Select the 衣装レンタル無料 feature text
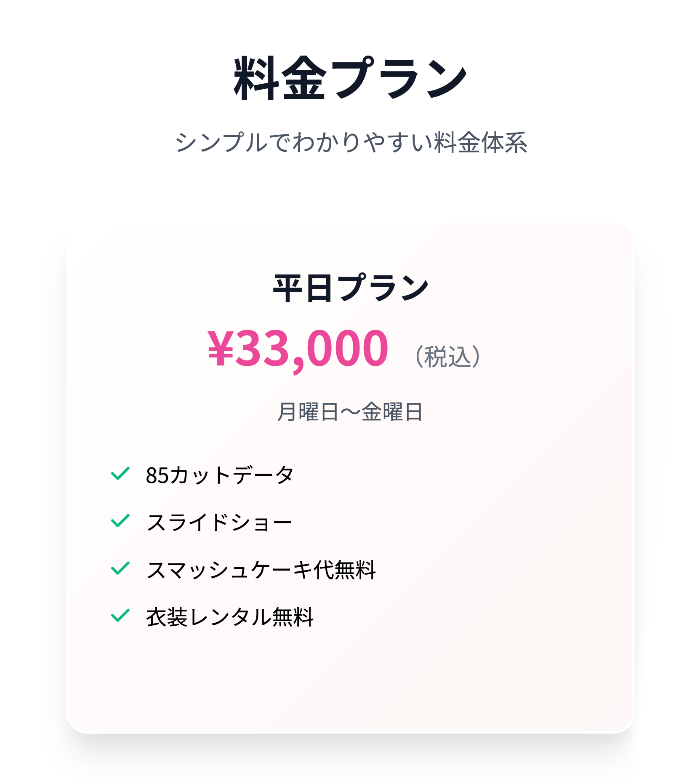This screenshot has width=700, height=784. coord(230,617)
